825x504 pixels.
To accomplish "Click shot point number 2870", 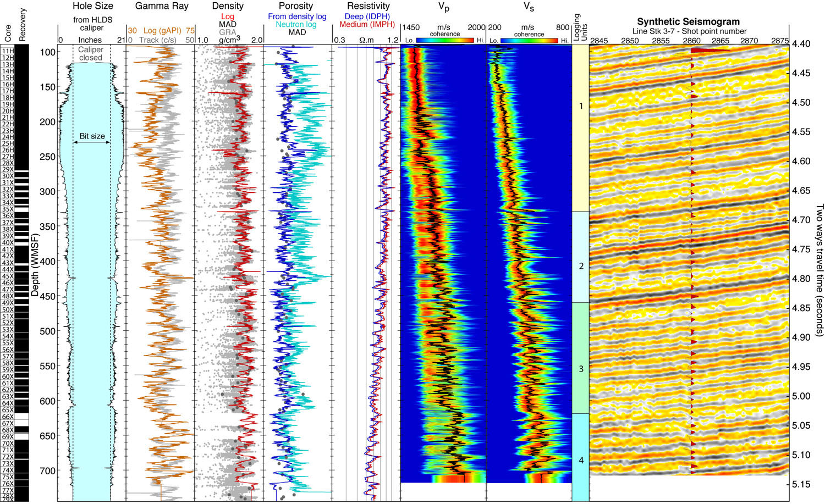I will point(749,41).
